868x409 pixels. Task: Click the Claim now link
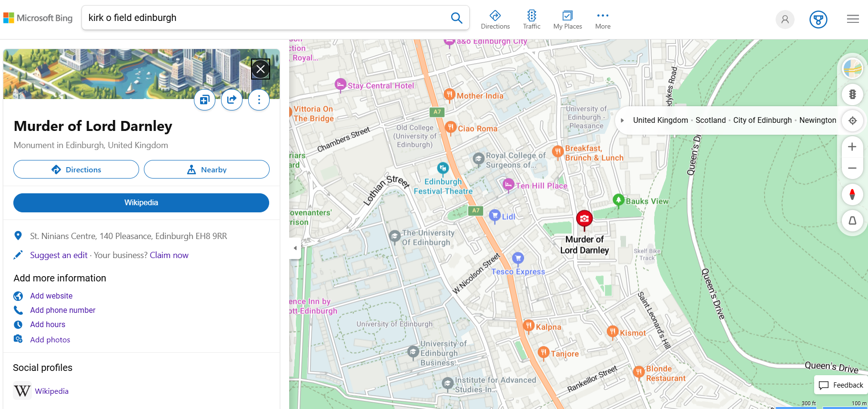coord(169,255)
